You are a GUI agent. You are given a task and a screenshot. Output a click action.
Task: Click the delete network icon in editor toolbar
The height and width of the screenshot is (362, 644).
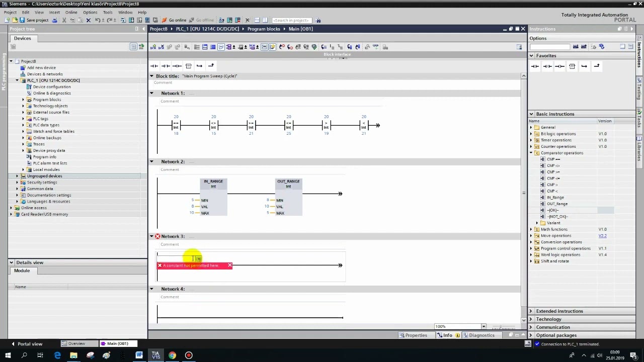(x=162, y=47)
